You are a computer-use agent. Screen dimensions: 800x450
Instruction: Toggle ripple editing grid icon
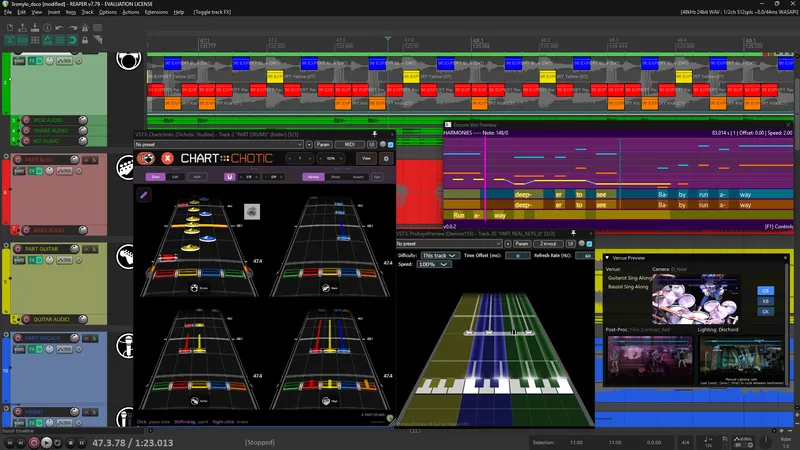point(35,40)
